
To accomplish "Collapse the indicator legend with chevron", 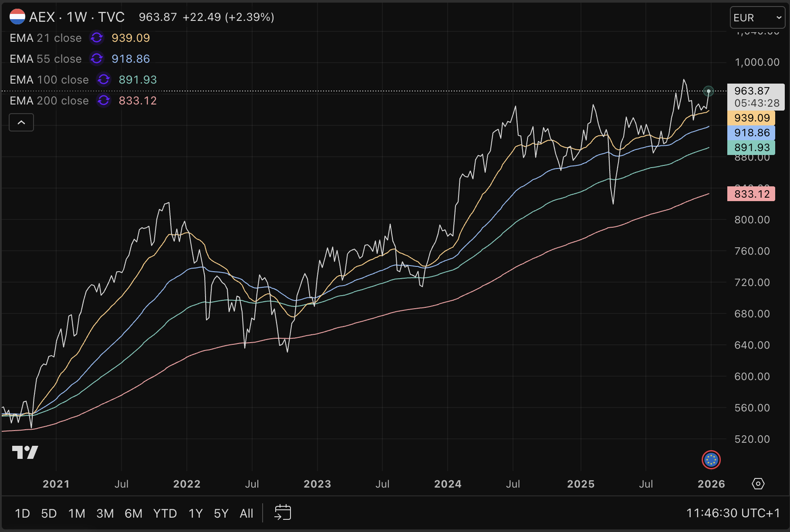I will (21, 123).
